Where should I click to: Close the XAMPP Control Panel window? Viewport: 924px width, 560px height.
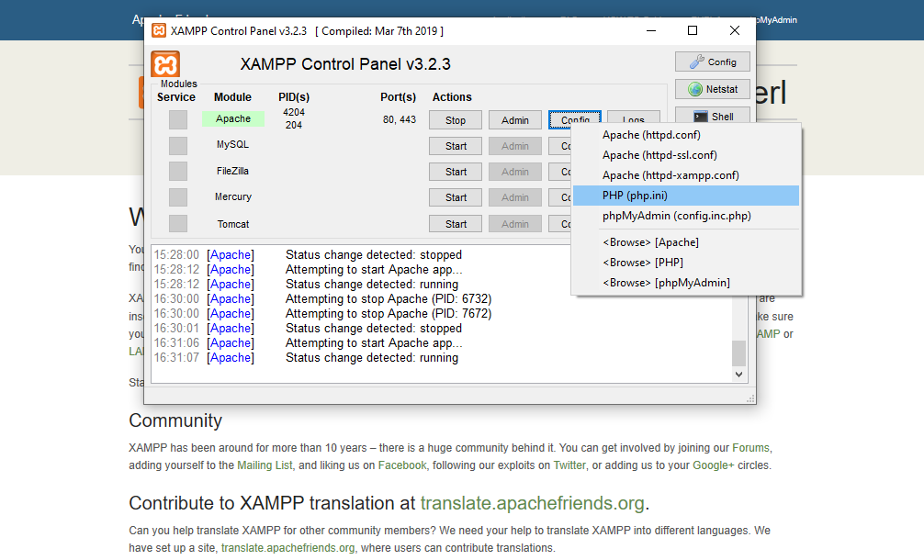tap(734, 30)
